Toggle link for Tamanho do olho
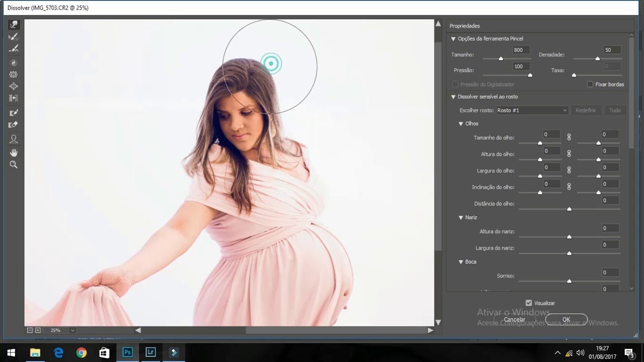This screenshot has width=644, height=362. point(569,137)
